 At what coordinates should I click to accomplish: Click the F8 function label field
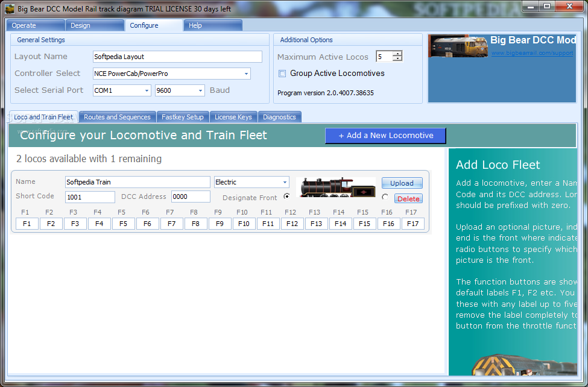pyautogui.click(x=196, y=224)
